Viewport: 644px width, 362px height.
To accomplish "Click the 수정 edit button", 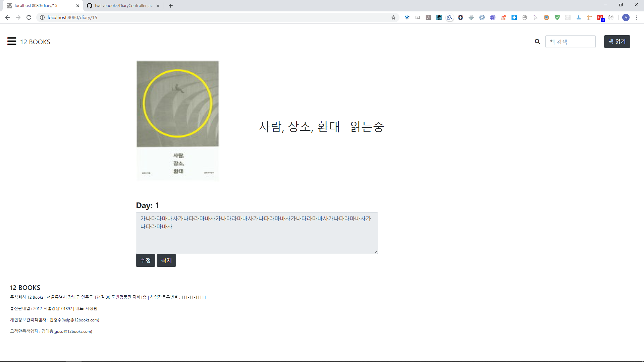I will click(145, 260).
